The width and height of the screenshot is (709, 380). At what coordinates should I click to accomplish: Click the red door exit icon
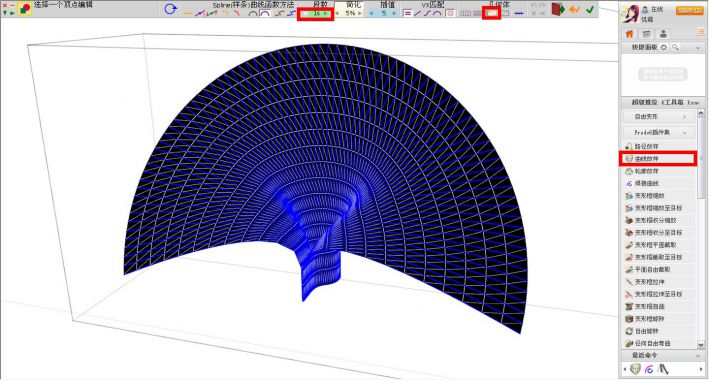tap(558, 9)
